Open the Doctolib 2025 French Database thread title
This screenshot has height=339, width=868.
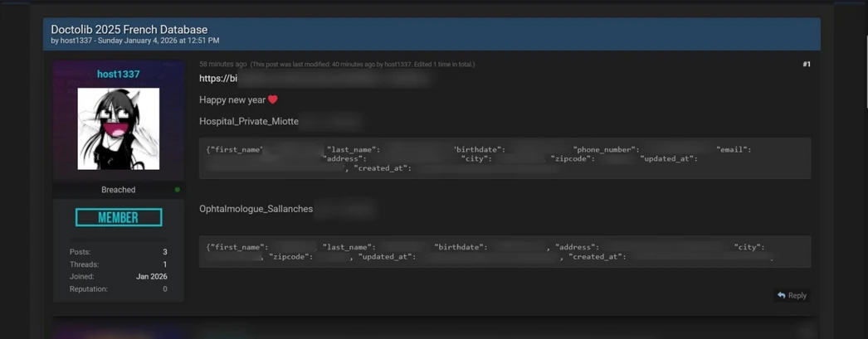(129, 30)
